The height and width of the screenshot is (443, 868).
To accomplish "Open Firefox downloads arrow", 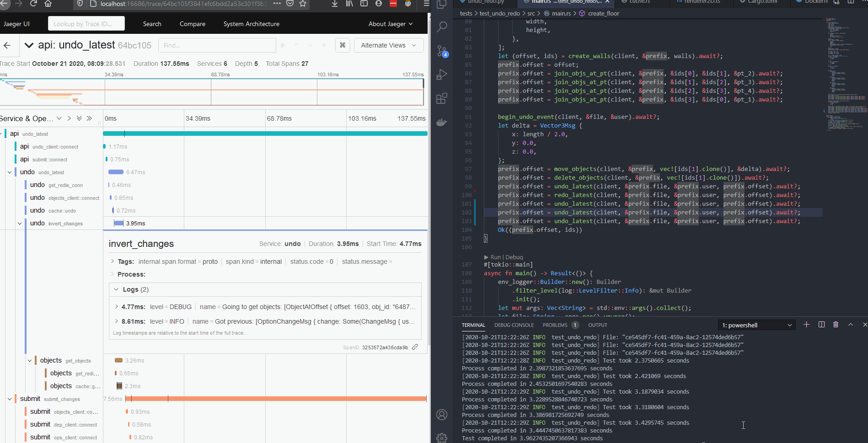I will pyautogui.click(x=335, y=3).
